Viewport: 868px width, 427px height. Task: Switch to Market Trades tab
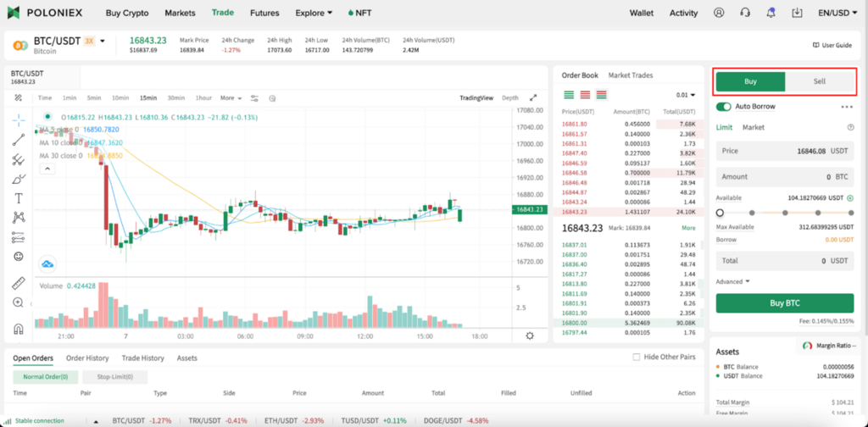[631, 75]
